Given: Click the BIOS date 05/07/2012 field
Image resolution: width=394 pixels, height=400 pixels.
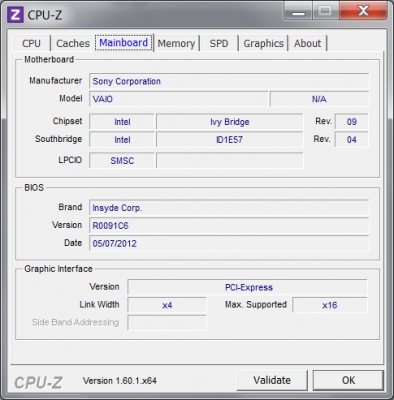Looking at the screenshot, I should click(229, 243).
